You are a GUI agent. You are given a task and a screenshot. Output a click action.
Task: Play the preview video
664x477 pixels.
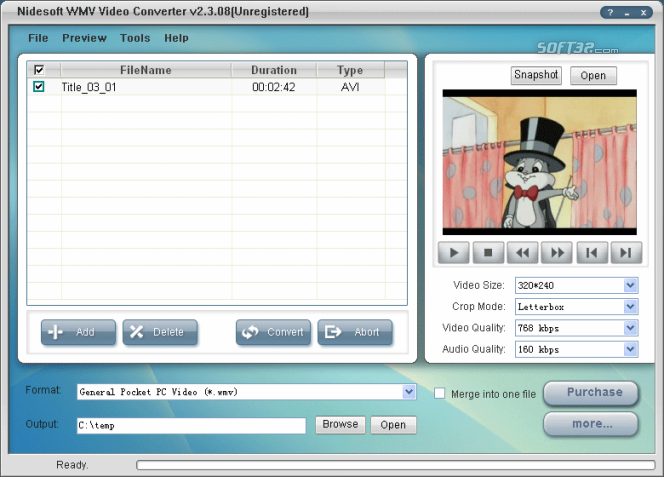pyautogui.click(x=454, y=253)
